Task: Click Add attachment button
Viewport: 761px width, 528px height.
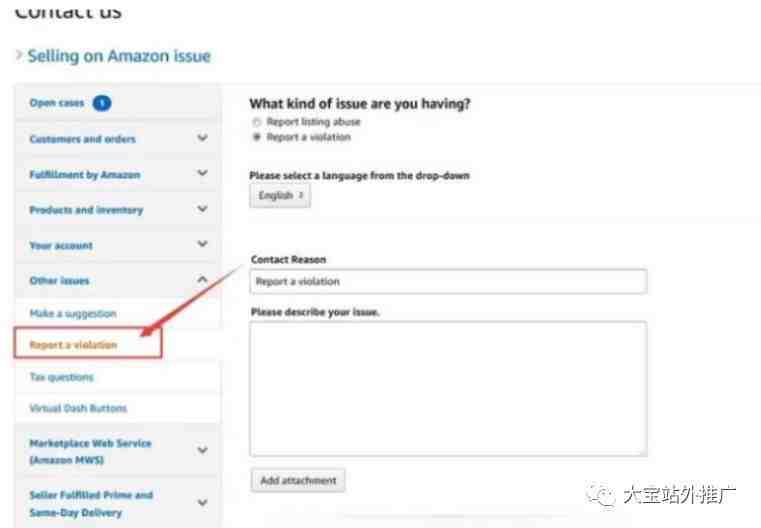Action: (298, 480)
